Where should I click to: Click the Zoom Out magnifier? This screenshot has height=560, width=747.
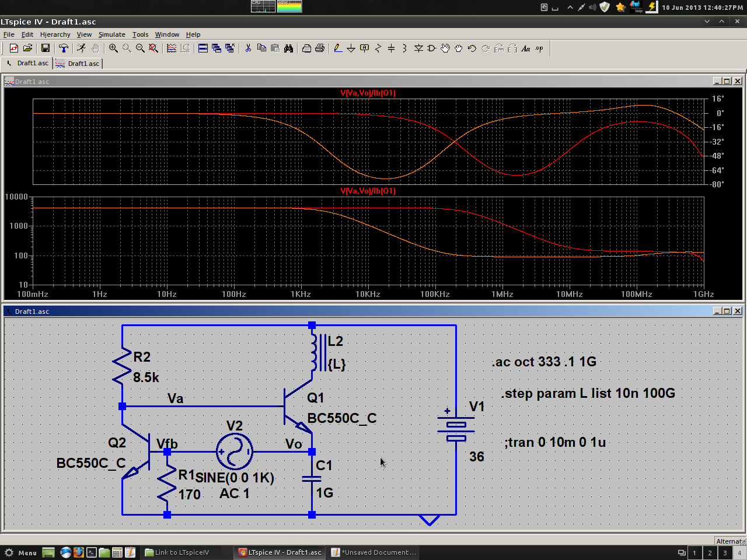pyautogui.click(x=140, y=48)
